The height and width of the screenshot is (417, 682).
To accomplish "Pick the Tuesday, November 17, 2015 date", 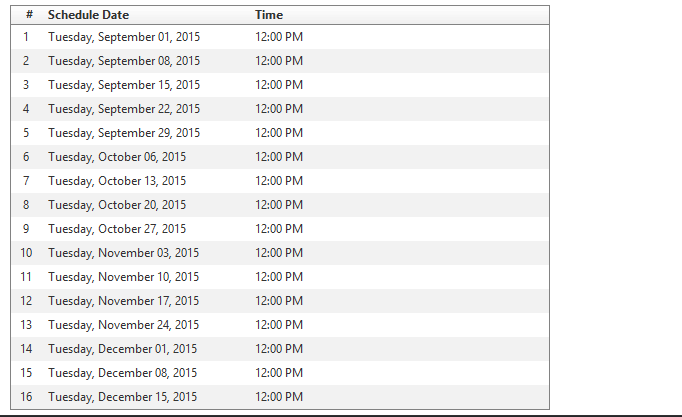I will 123,301.
